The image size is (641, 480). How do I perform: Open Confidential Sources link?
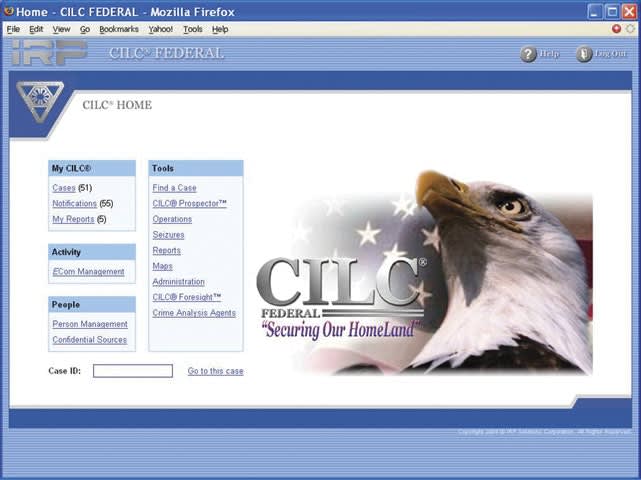(x=90, y=340)
